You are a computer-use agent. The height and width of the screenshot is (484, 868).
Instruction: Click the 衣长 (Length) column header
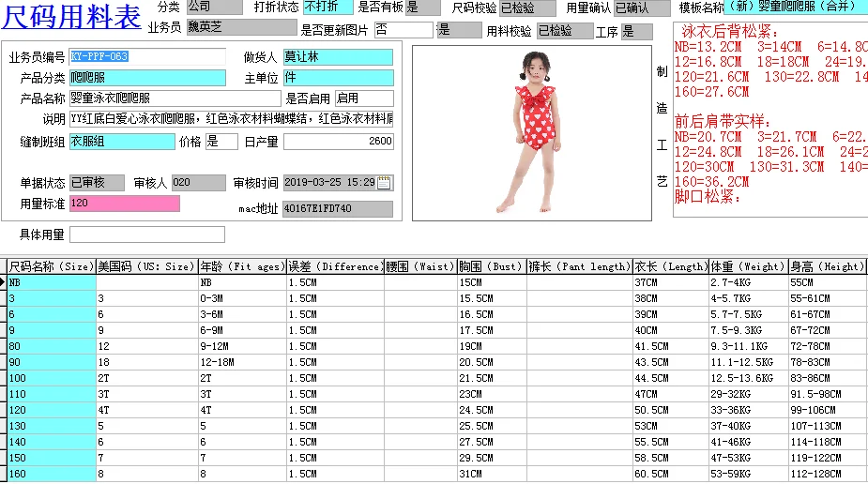click(671, 266)
